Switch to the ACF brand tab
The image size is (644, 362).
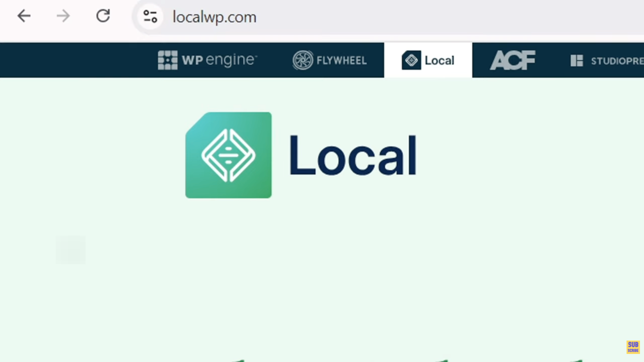[x=513, y=60]
